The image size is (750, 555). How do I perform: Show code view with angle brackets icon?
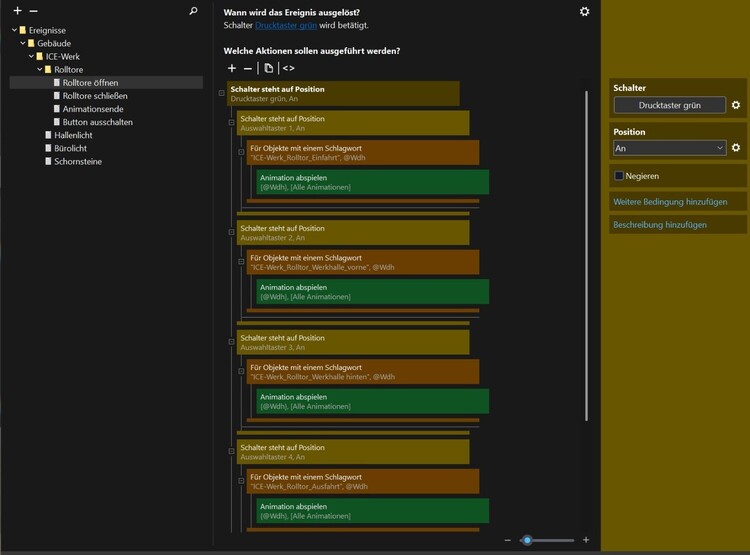point(288,68)
